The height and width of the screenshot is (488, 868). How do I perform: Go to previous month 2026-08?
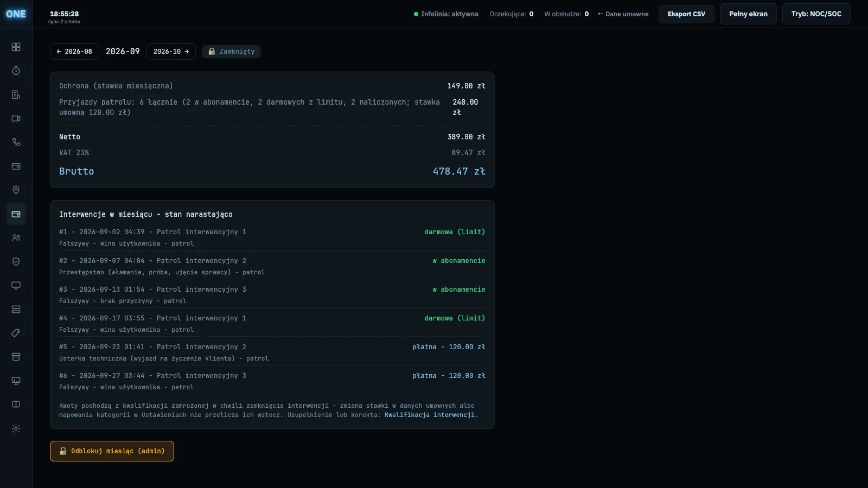tap(74, 52)
